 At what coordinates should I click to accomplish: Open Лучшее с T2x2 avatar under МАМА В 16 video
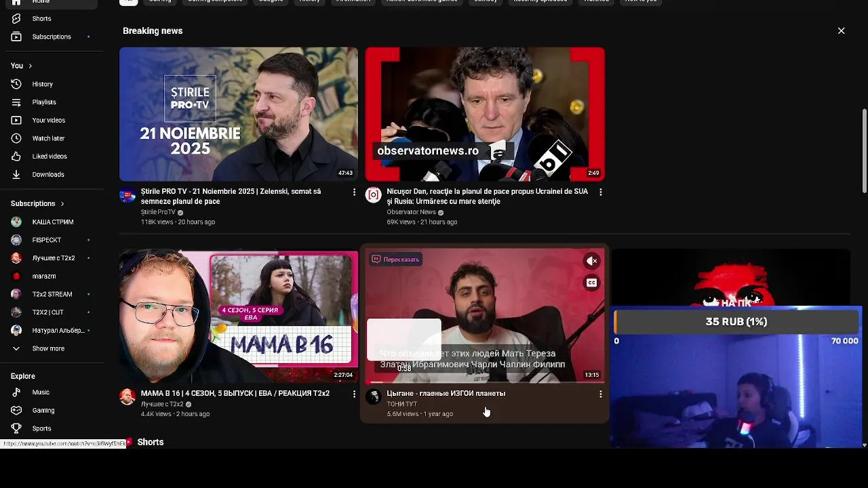point(127,397)
